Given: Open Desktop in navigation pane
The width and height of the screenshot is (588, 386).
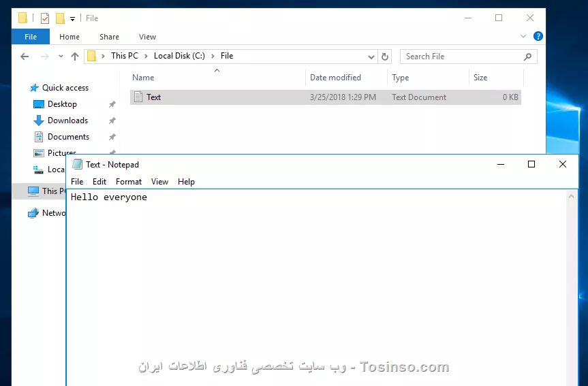Looking at the screenshot, I should point(62,104).
